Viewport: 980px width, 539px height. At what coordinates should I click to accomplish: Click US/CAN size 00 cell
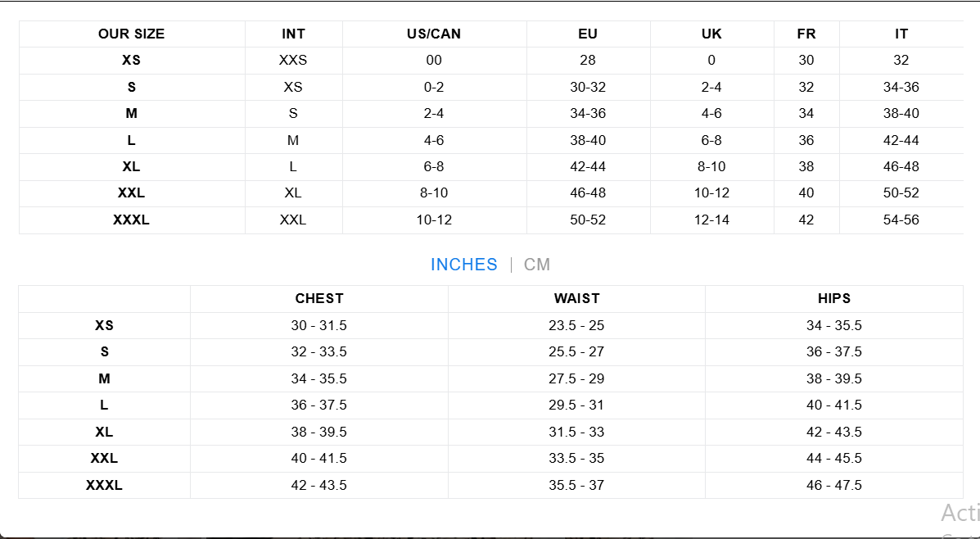pyautogui.click(x=434, y=60)
